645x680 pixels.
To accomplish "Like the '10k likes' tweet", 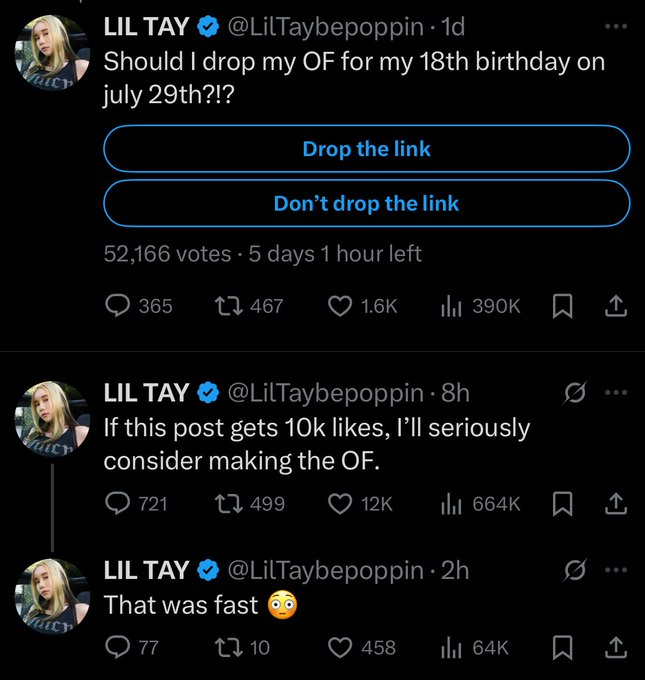I will [339, 504].
